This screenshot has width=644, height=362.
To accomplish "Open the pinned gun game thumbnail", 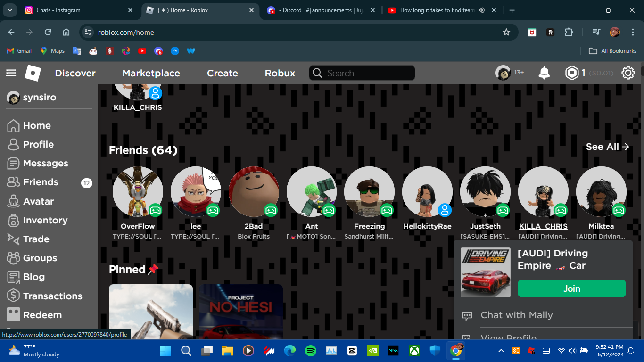I will click(x=151, y=312).
